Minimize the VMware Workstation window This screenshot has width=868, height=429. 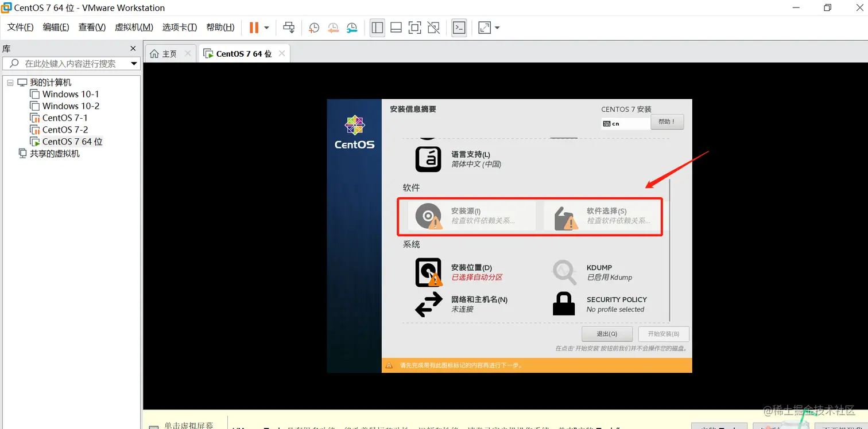tap(796, 8)
